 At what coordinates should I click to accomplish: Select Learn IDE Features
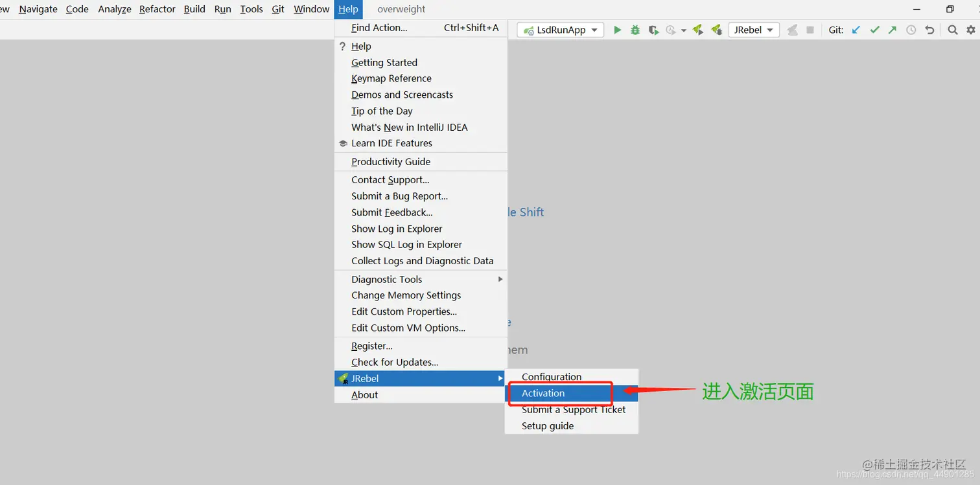(x=420, y=143)
